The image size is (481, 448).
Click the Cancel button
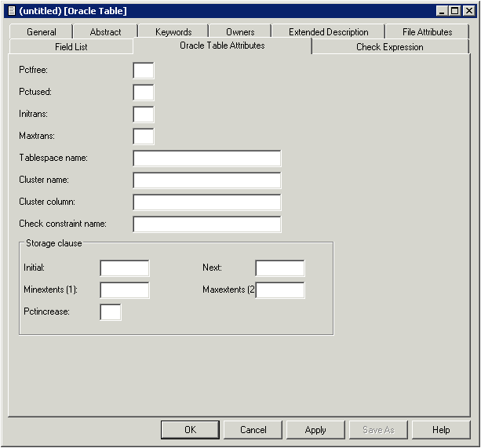tap(253, 430)
